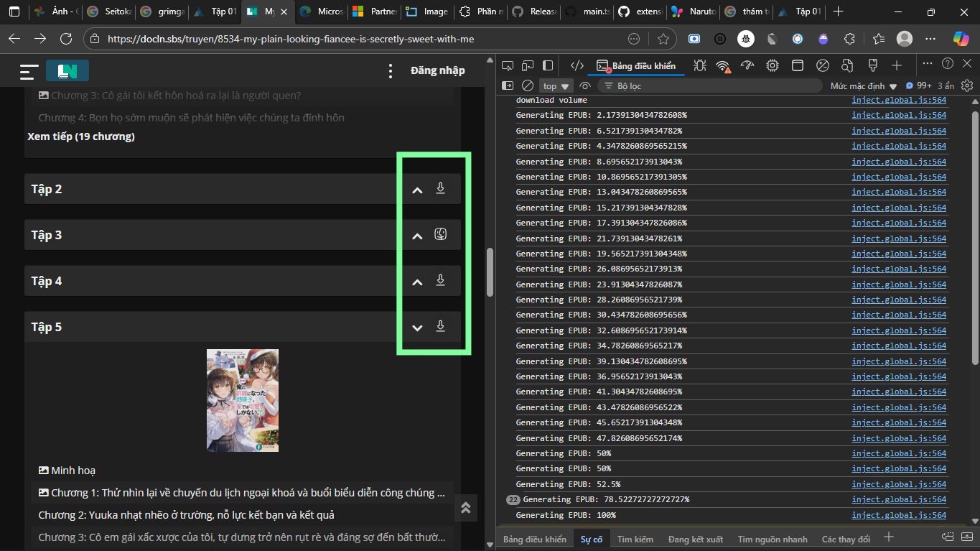The image size is (980, 551).
Task: Download the Tập 4 volume
Action: tap(441, 281)
